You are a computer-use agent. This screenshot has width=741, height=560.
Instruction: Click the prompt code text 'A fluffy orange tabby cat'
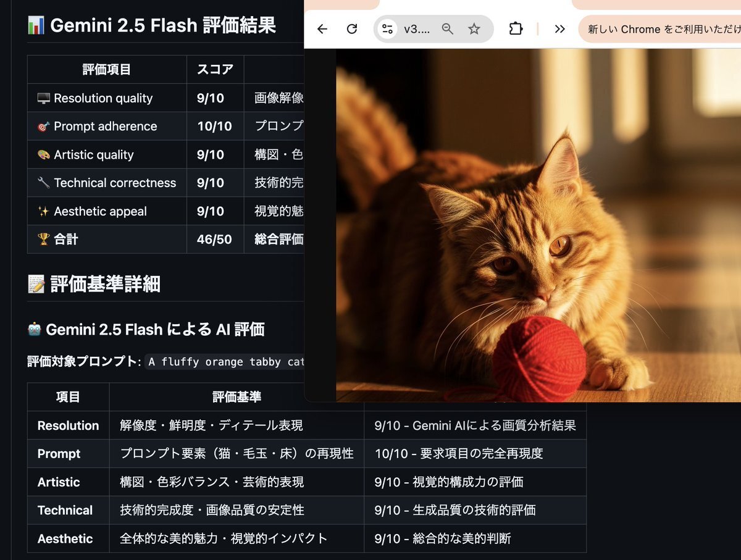click(x=227, y=362)
